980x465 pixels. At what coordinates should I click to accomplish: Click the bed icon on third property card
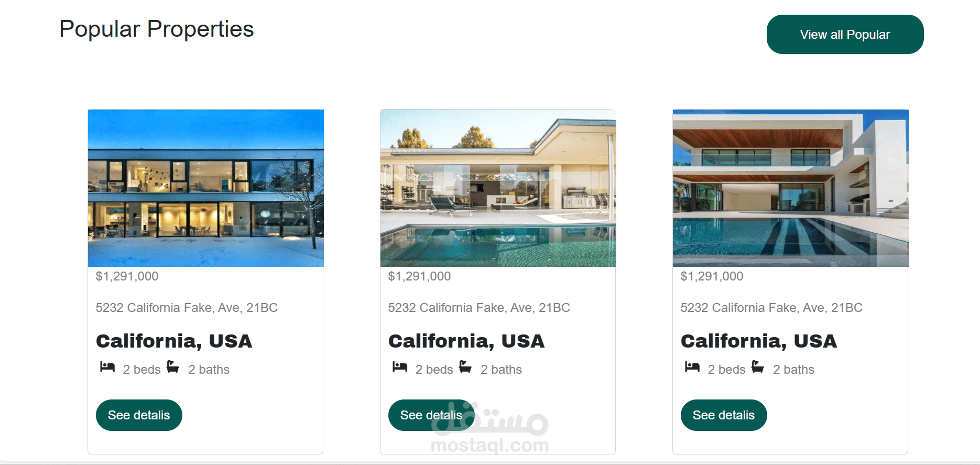click(692, 367)
